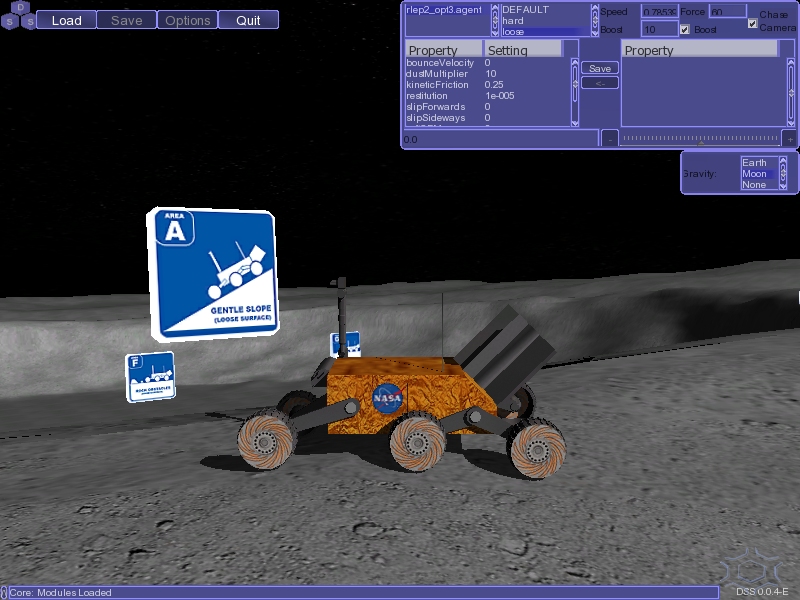Open the Save menu next to Load

pos(127,20)
